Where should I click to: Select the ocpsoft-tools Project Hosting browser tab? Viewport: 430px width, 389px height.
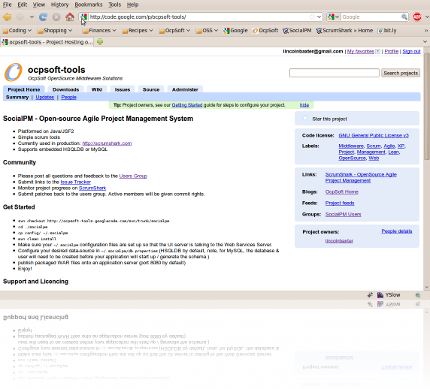tap(47, 42)
